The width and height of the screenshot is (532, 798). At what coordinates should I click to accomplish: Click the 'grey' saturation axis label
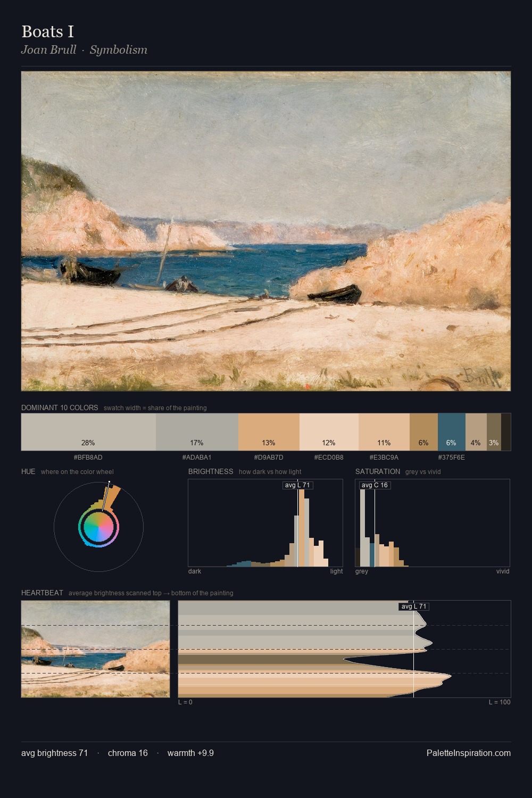(x=362, y=571)
